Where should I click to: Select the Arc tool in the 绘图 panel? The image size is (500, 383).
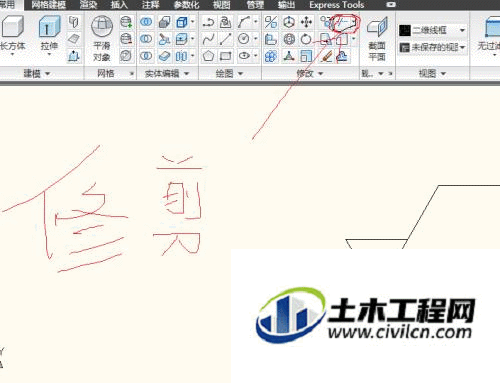coord(244,22)
